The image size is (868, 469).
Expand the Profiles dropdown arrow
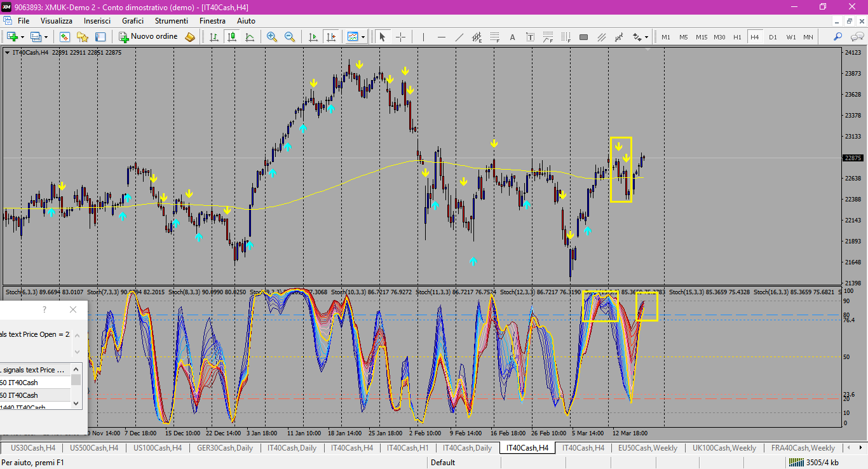(x=46, y=37)
